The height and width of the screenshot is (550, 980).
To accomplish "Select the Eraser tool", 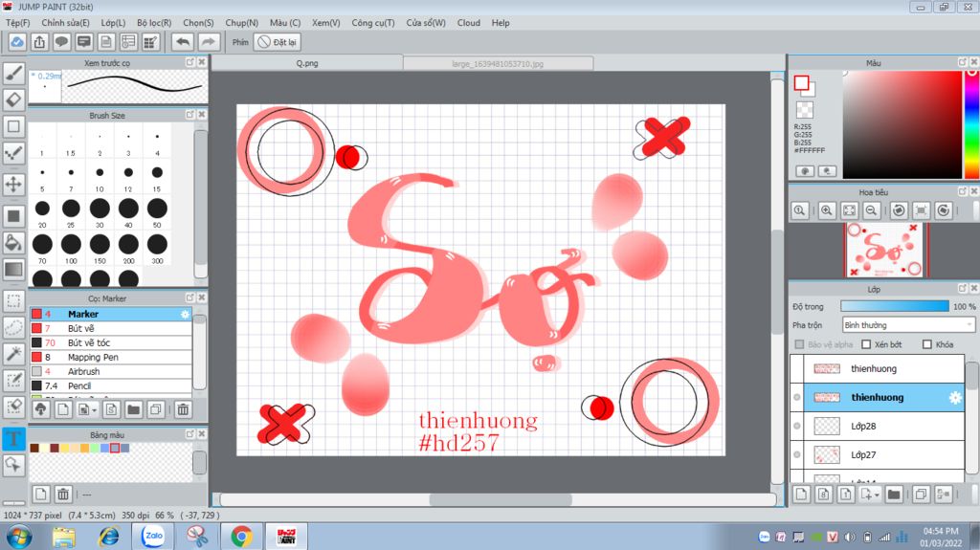I will 13,100.
